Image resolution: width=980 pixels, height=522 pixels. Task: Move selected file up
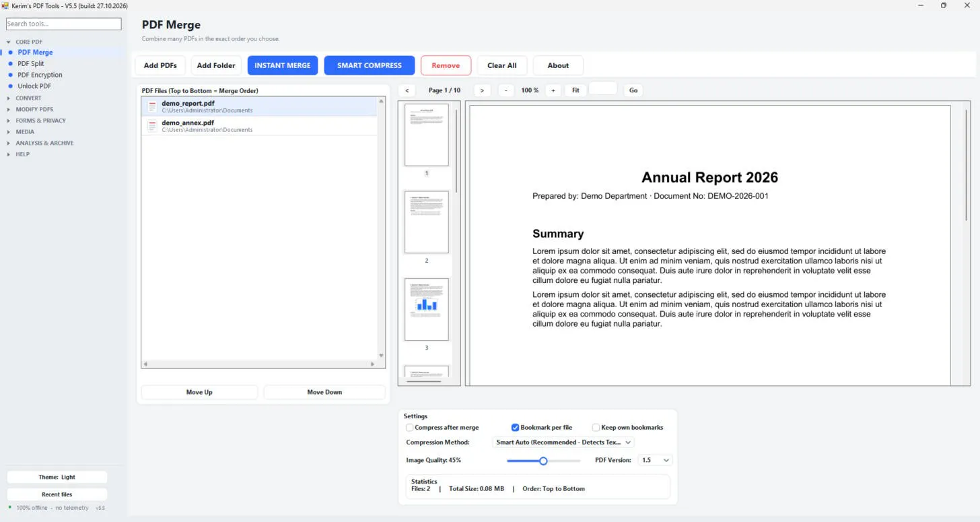[199, 392]
